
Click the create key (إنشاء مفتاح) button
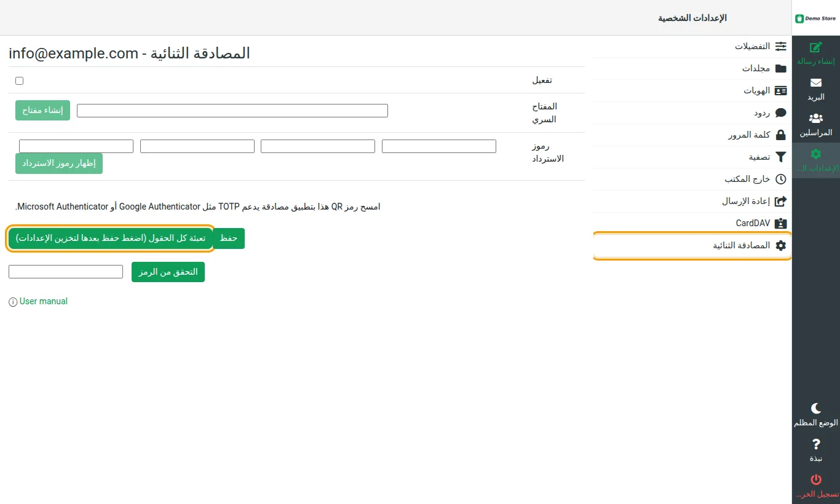(43, 111)
